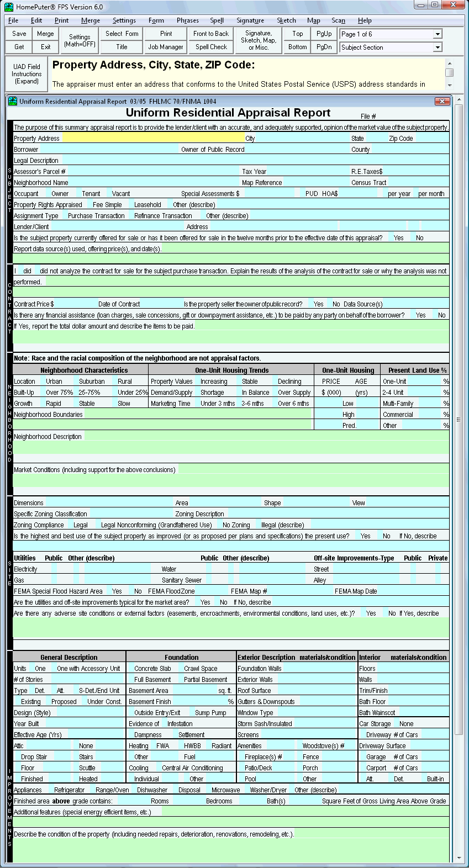This screenshot has height=868, width=469.
Task: Click the main form scrollbar down arrow
Action: [x=460, y=859]
